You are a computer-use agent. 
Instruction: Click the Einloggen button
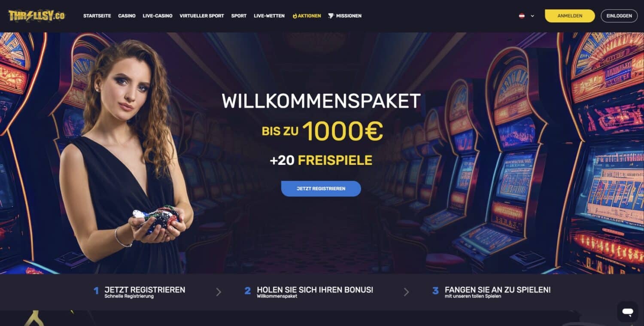(x=619, y=16)
